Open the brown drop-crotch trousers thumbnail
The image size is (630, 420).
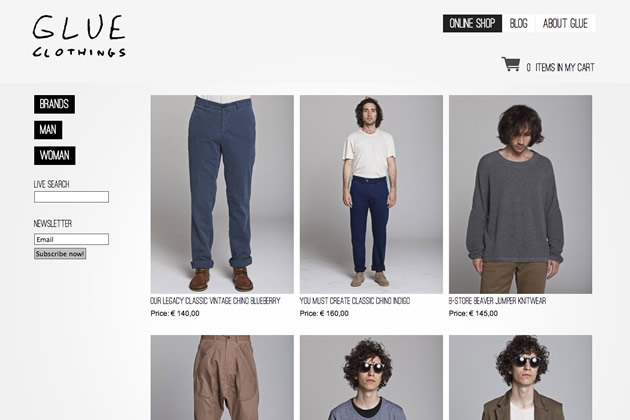tap(222, 377)
